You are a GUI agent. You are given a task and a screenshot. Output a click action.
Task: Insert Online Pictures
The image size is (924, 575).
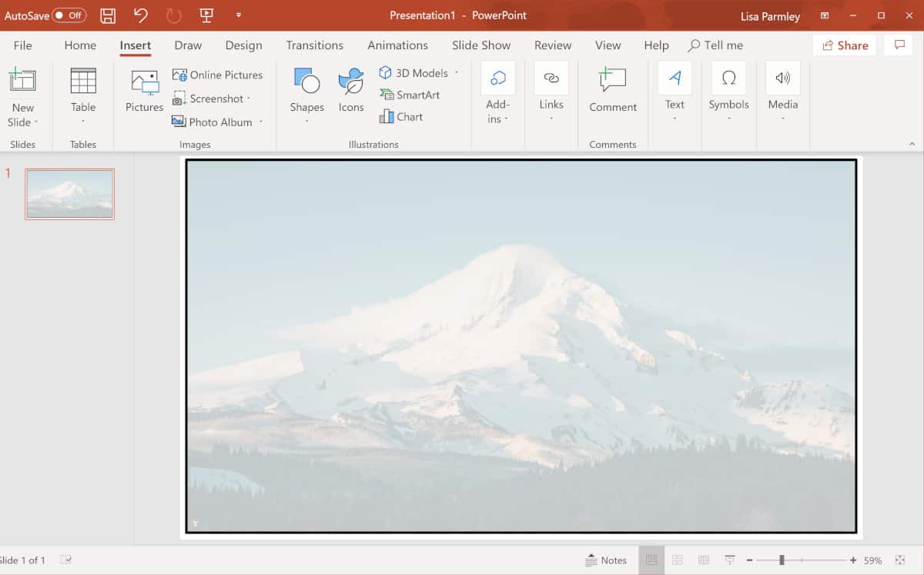point(218,75)
